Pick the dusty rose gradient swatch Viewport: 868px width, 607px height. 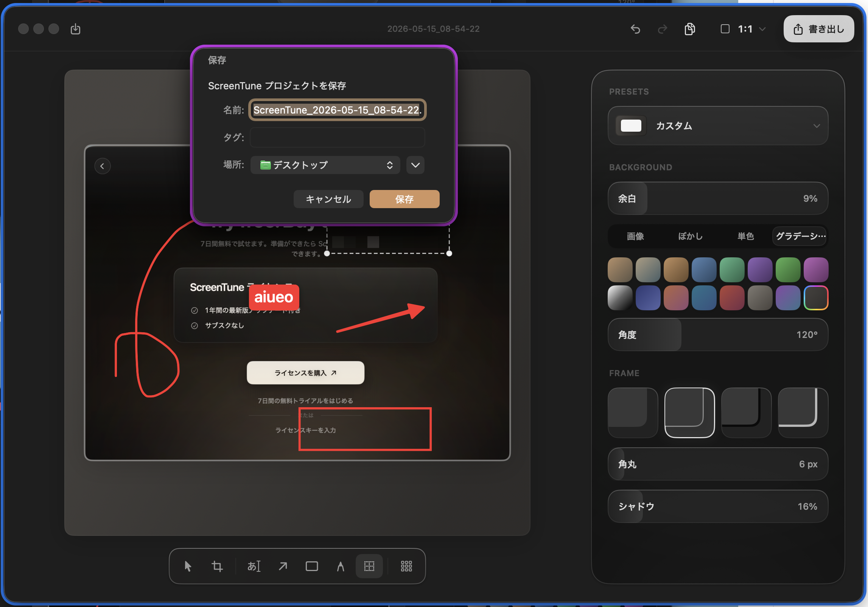676,298
